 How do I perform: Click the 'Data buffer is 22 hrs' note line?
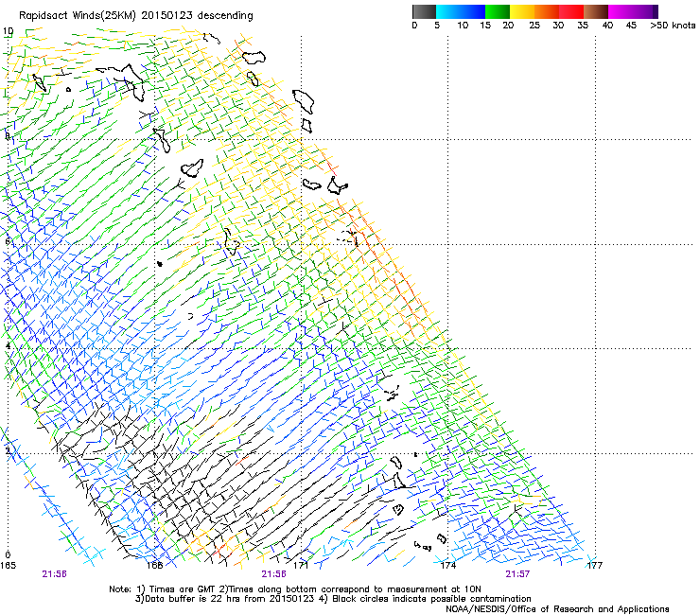click(x=333, y=599)
